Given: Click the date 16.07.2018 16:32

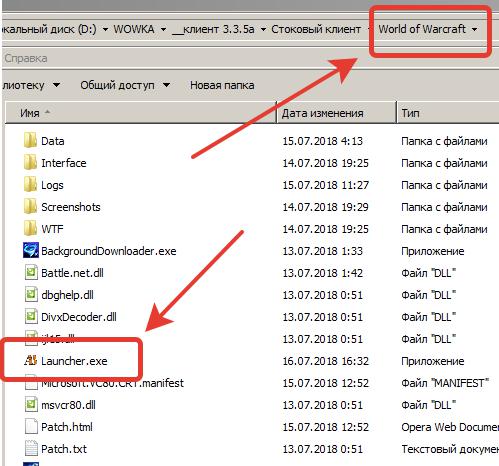Looking at the screenshot, I should (x=326, y=361).
